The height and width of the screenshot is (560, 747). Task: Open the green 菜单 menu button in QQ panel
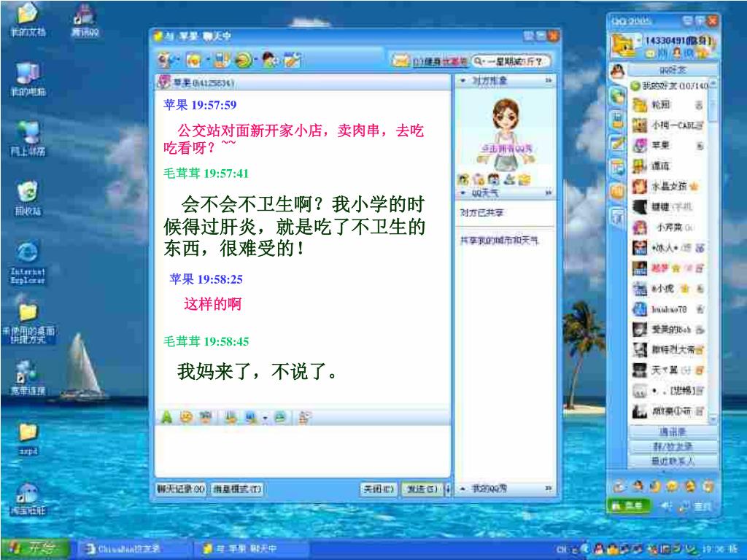coord(629,506)
